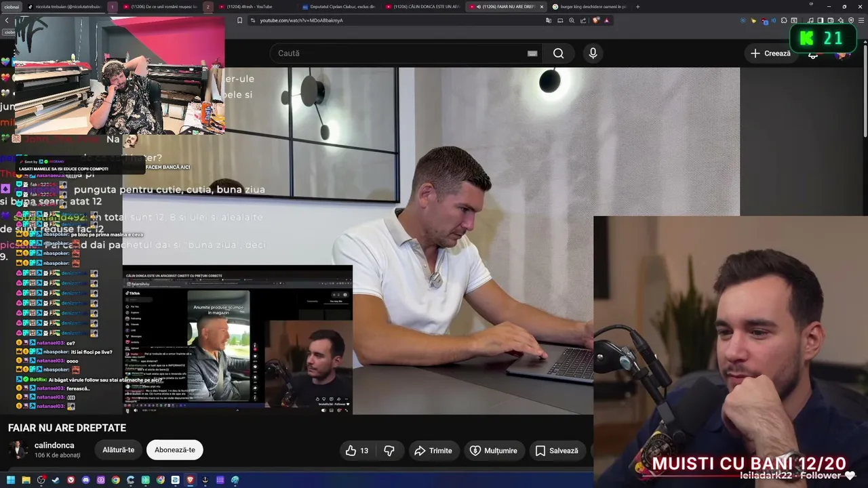The height and width of the screenshot is (488, 868).
Task: Open the on-screen keyboard in search box
Action: coord(532,54)
